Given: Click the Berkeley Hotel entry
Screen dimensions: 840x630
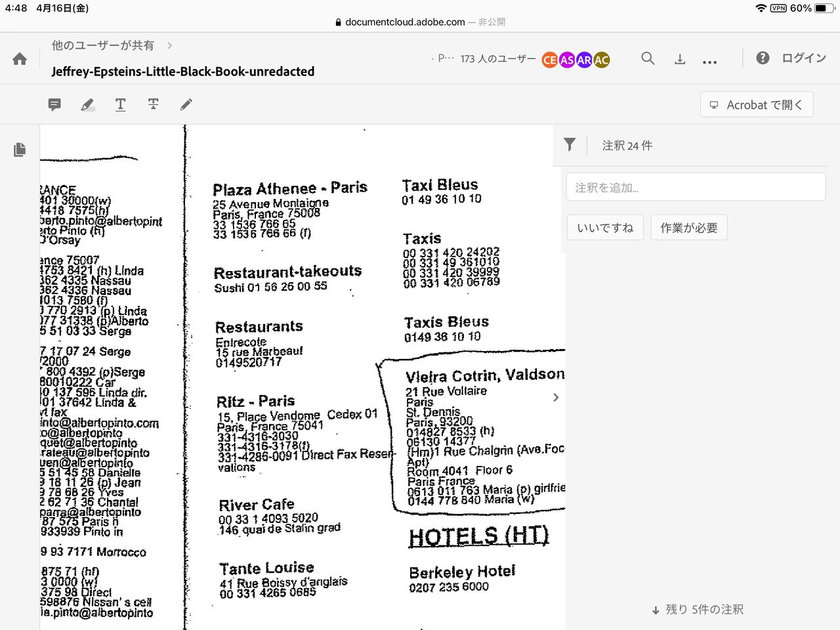Looking at the screenshot, I should point(462,572).
